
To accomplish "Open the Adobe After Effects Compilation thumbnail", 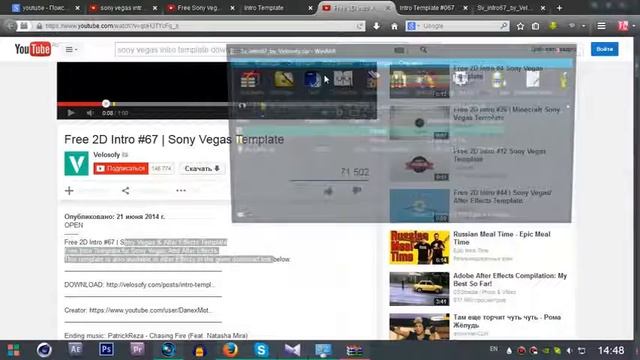I will coord(419,289).
